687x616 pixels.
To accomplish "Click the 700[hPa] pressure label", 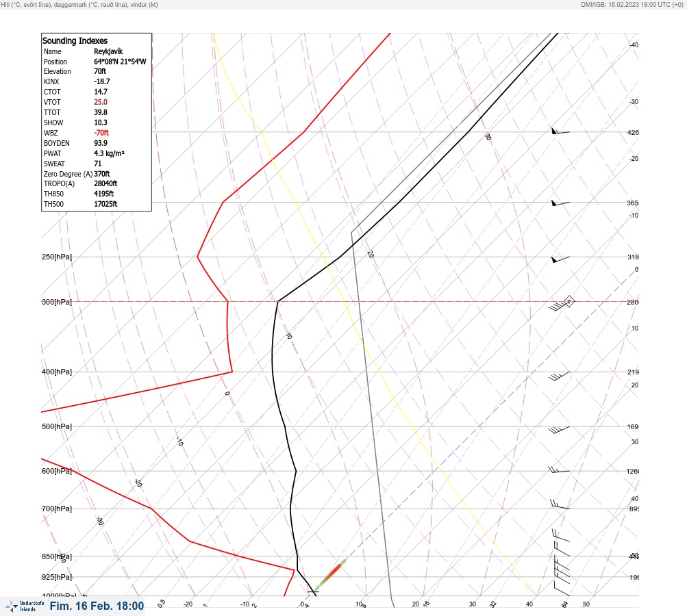I will pyautogui.click(x=57, y=509).
